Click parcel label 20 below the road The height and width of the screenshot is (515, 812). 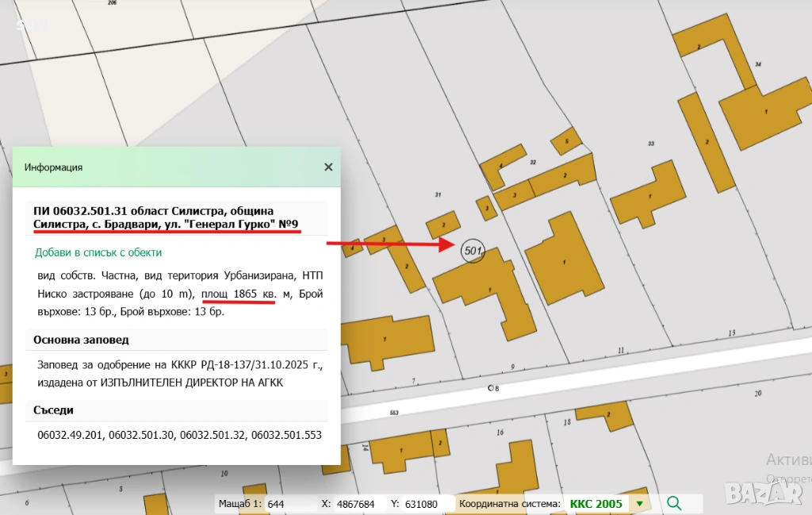757,393
